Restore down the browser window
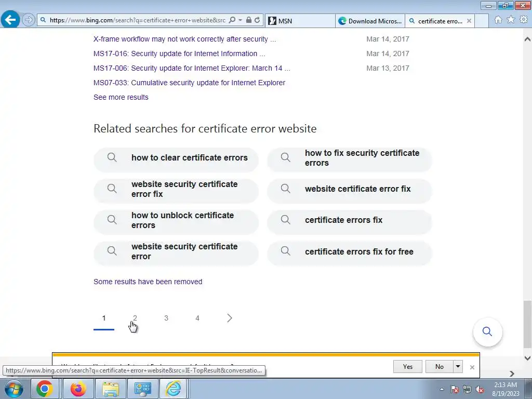This screenshot has width=532, height=399. tap(506, 5)
